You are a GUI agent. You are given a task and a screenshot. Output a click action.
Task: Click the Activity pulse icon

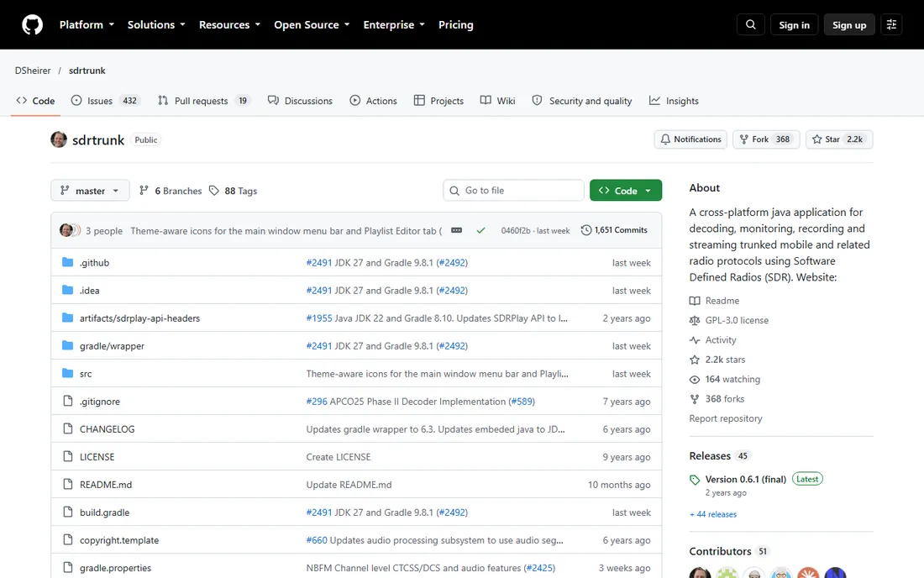click(x=695, y=340)
